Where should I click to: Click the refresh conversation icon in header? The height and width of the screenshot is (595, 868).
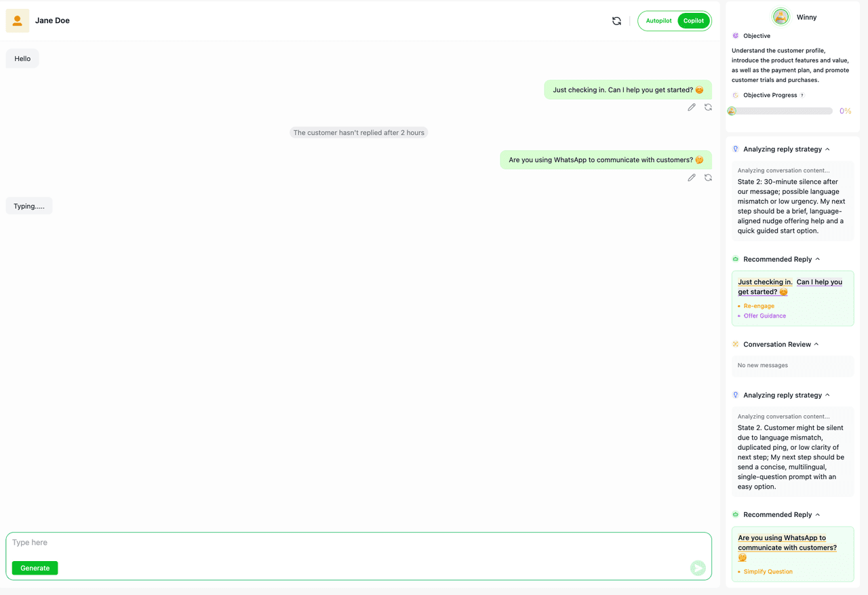tap(616, 21)
